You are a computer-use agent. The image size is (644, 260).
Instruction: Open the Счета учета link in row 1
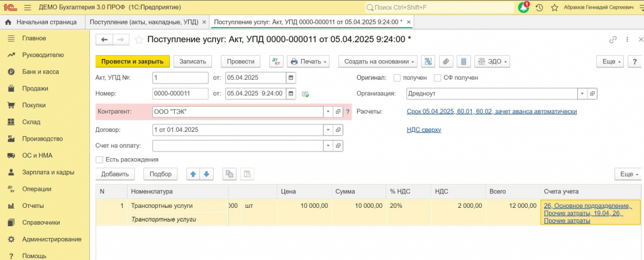tap(588, 213)
